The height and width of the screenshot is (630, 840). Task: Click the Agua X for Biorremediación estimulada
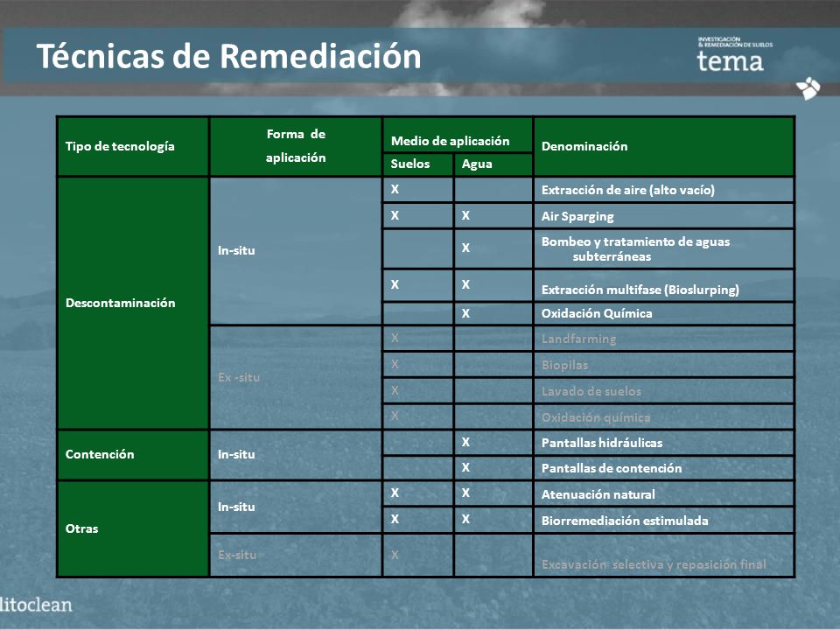coord(465,519)
